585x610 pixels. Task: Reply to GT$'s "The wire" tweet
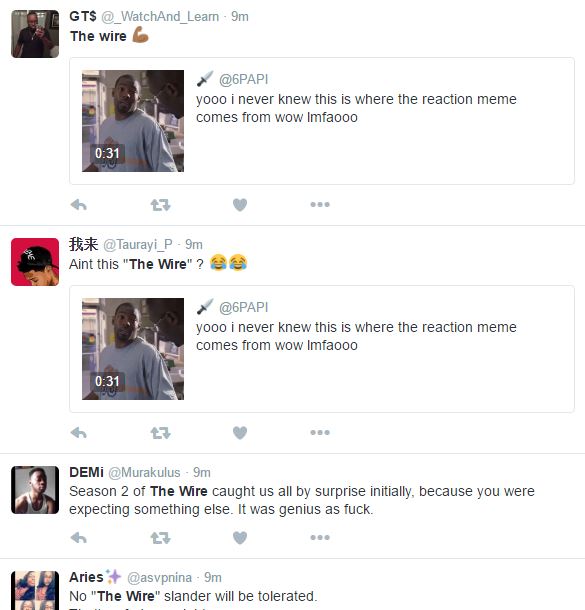pyautogui.click(x=79, y=205)
